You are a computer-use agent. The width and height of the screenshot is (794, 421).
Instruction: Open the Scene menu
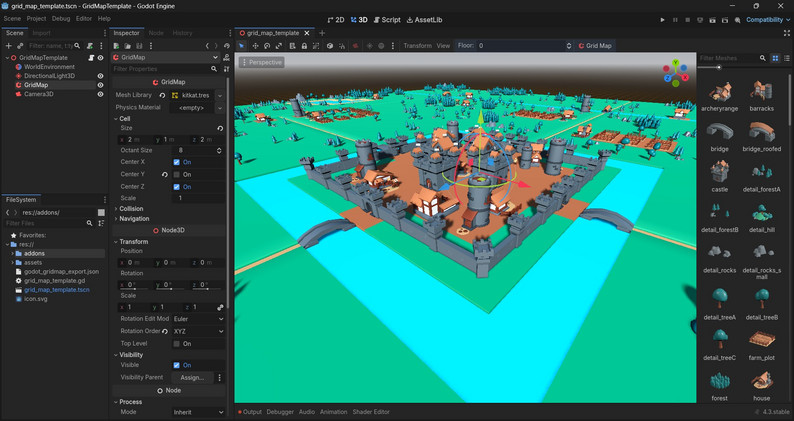click(12, 19)
